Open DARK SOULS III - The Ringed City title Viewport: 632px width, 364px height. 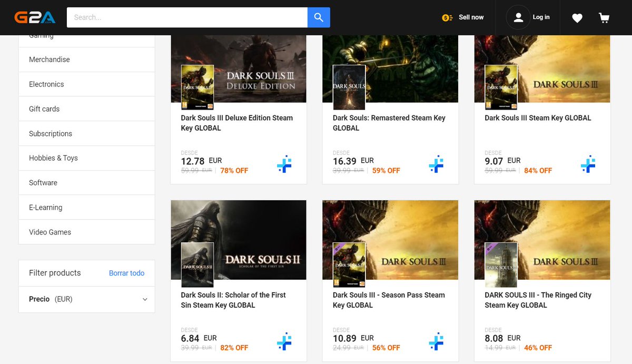click(x=538, y=300)
